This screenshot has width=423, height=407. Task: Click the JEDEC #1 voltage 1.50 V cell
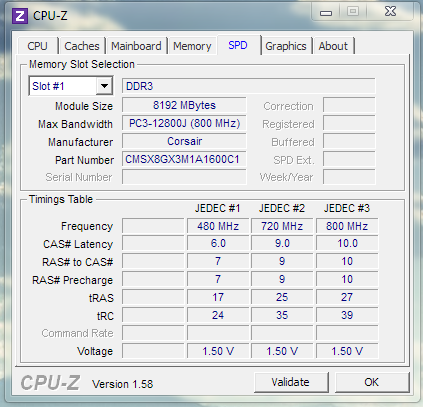point(218,351)
